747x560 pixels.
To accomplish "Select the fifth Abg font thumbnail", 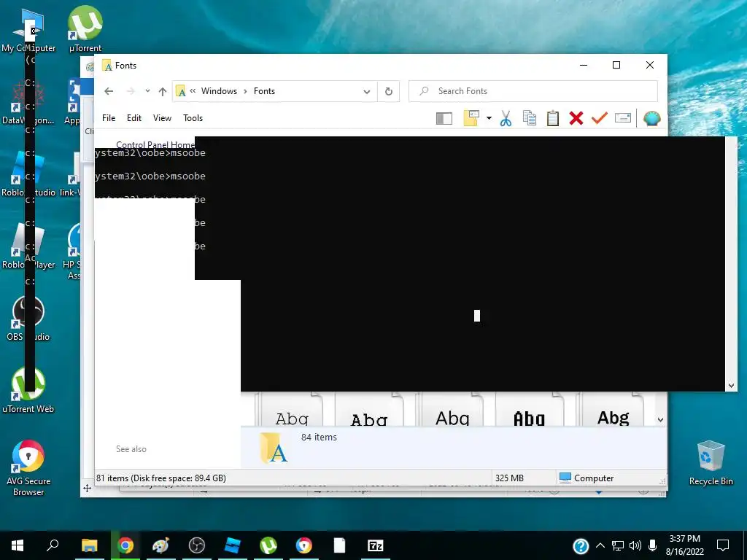I will coord(614,410).
